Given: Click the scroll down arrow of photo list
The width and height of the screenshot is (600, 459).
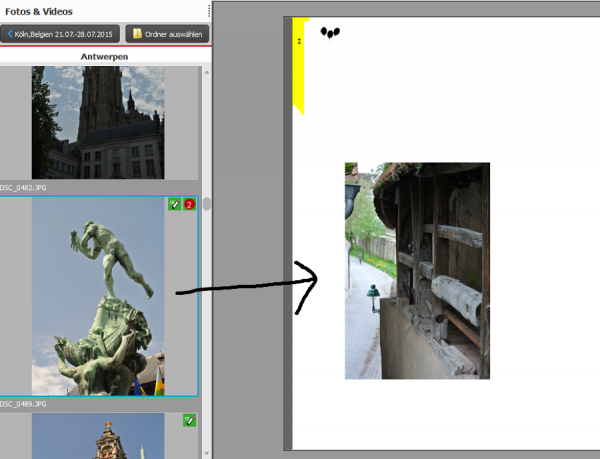Looking at the screenshot, I should coord(207,453).
